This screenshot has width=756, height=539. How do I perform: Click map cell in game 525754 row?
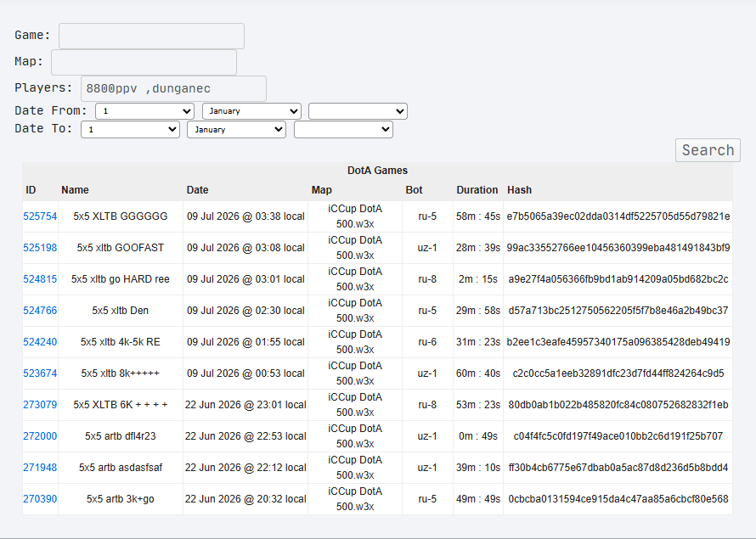tap(355, 216)
